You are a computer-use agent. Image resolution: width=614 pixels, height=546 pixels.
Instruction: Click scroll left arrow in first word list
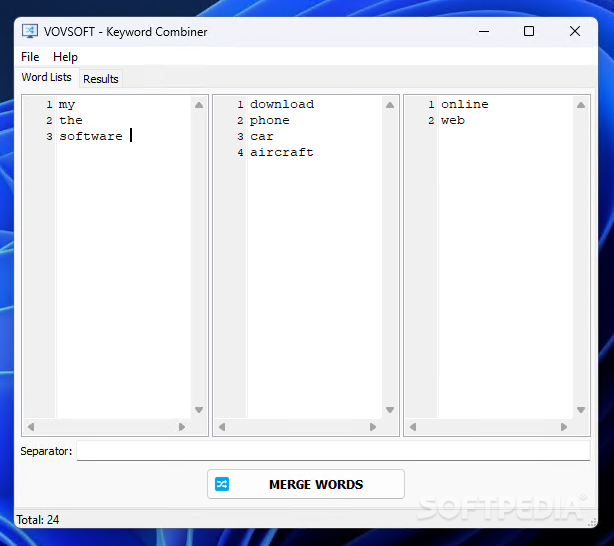coord(31,427)
